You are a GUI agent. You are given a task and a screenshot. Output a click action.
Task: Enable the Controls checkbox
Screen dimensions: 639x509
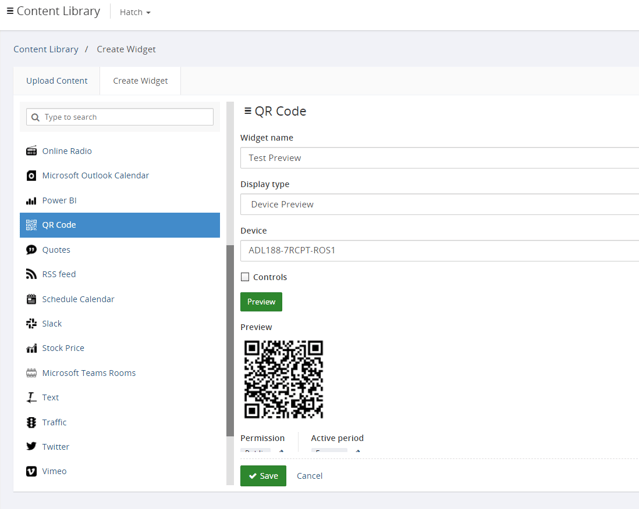[x=245, y=277]
